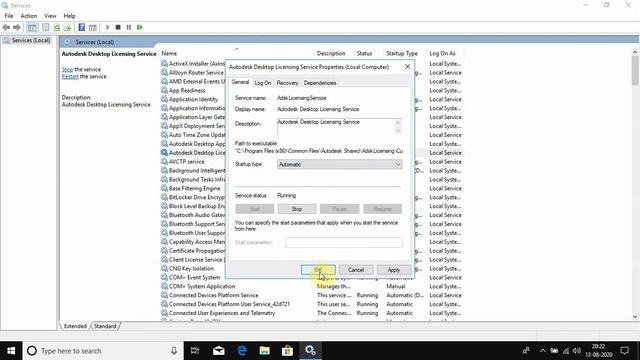Switch to the Extended view tab

pos(75,326)
